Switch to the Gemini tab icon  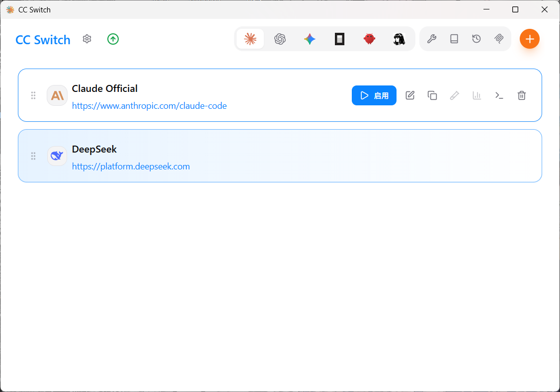click(x=310, y=39)
